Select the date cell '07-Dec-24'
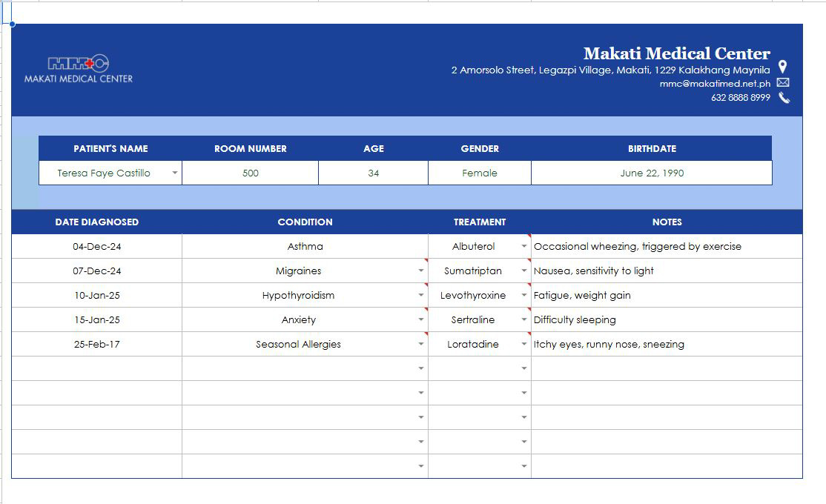 coord(97,271)
